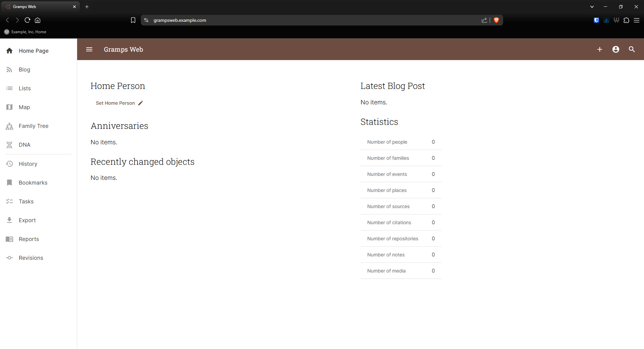Bookmark this page with bookmark icon
Viewport: 644px width, 349px height.
(x=133, y=20)
